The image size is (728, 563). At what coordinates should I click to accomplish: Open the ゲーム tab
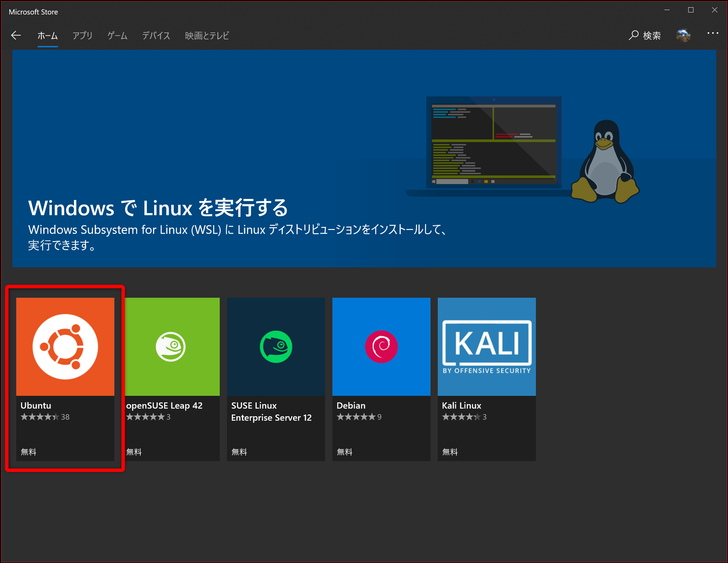tap(117, 36)
